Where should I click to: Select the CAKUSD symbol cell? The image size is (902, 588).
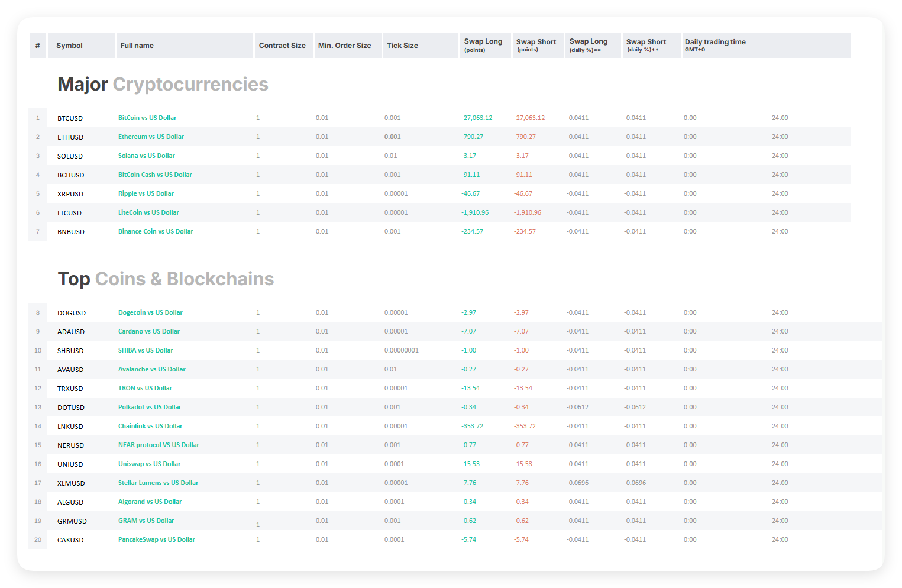[x=70, y=540]
